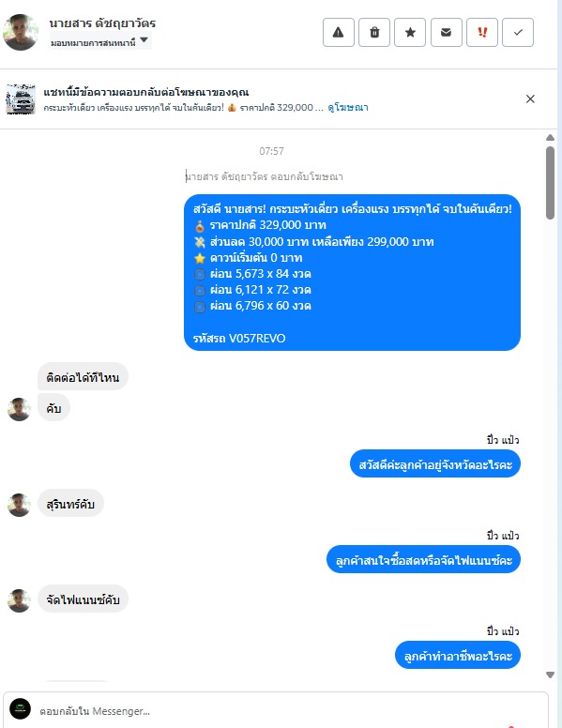Image resolution: width=562 pixels, height=728 pixels.
Task: Open the มอบหมายการสนทนานี้ assignment dropdown
Action: 100,42
